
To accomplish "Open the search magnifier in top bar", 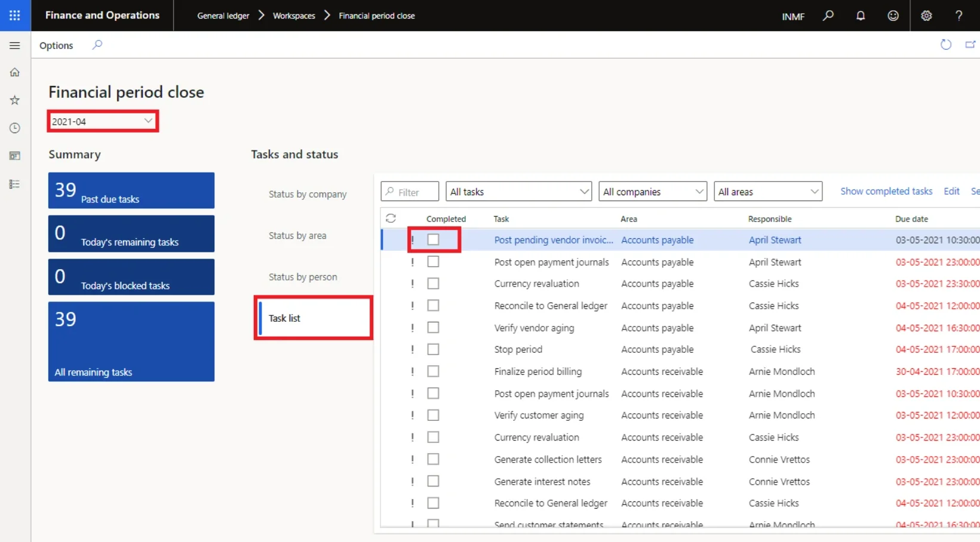I will [x=828, y=16].
